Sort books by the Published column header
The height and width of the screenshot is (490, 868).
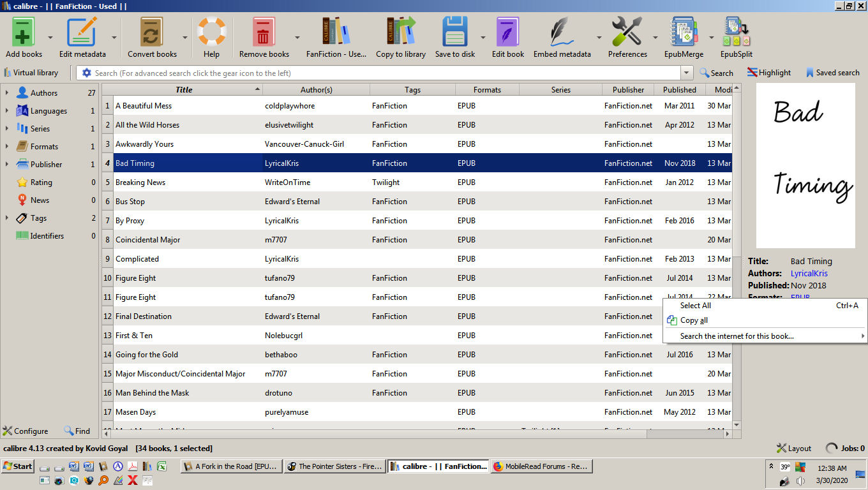click(x=680, y=90)
